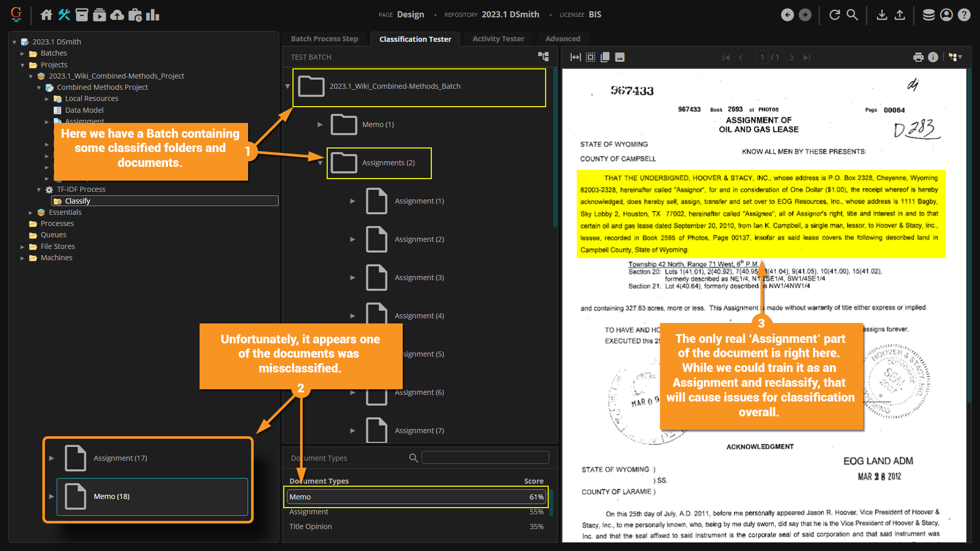The image size is (980, 551).
Task: Collapse the Assignments (2) folder
Action: [320, 163]
